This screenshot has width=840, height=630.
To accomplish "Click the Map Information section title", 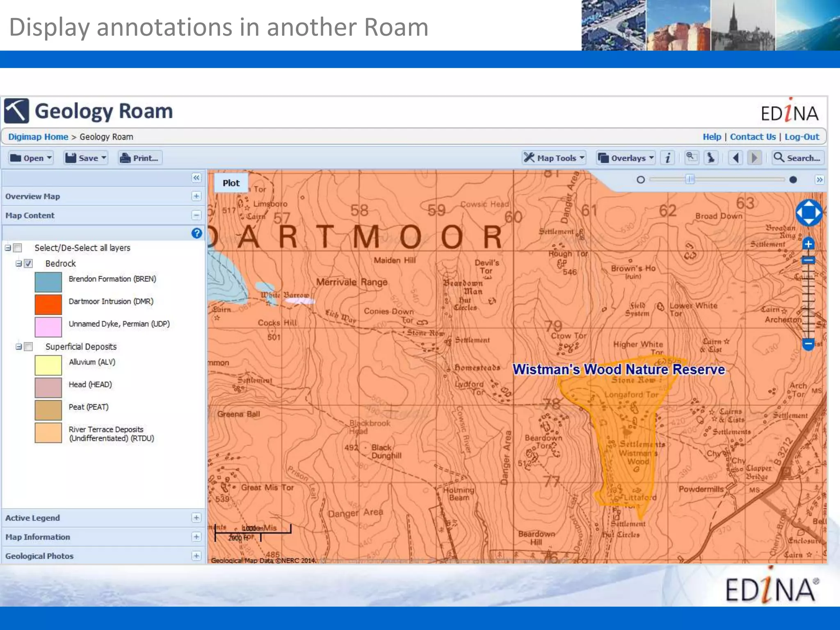I will pos(38,536).
